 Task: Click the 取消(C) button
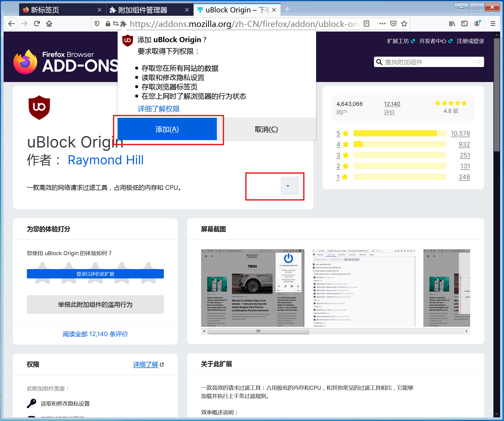(x=266, y=129)
